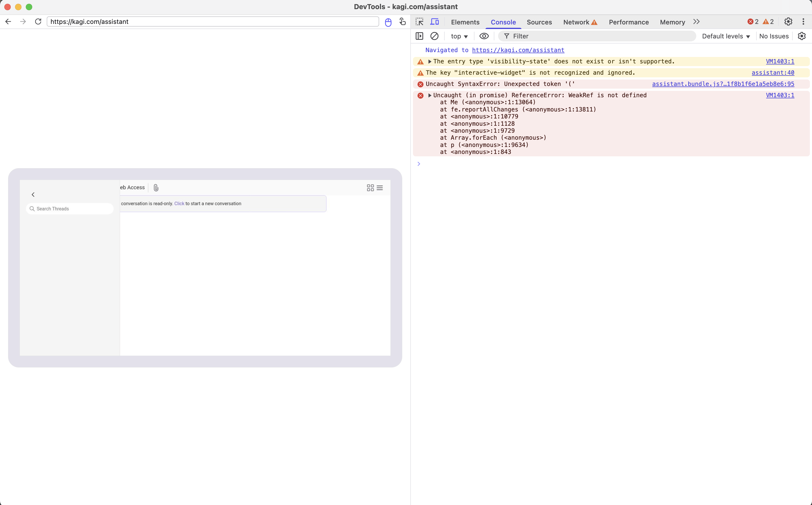812x505 pixels.
Task: Open the top context dropdown
Action: pos(459,36)
